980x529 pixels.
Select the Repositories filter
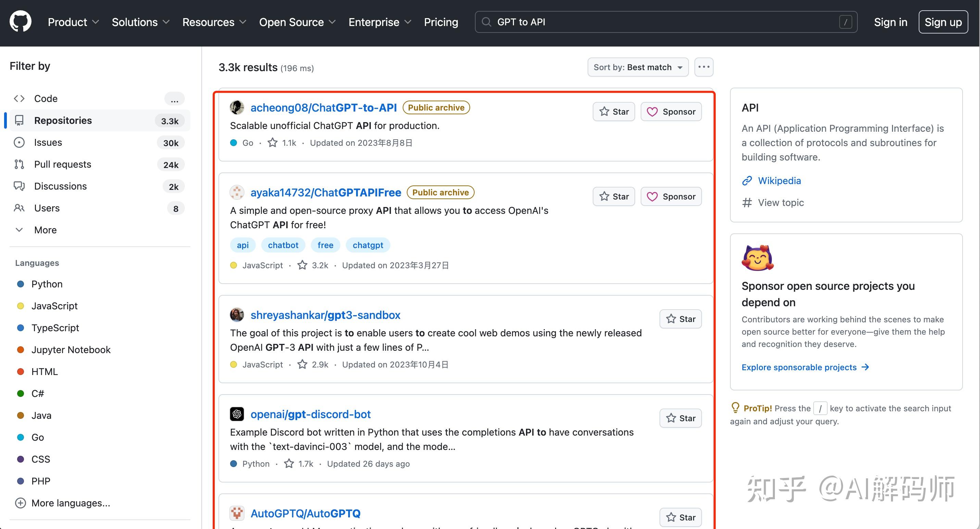(100, 120)
